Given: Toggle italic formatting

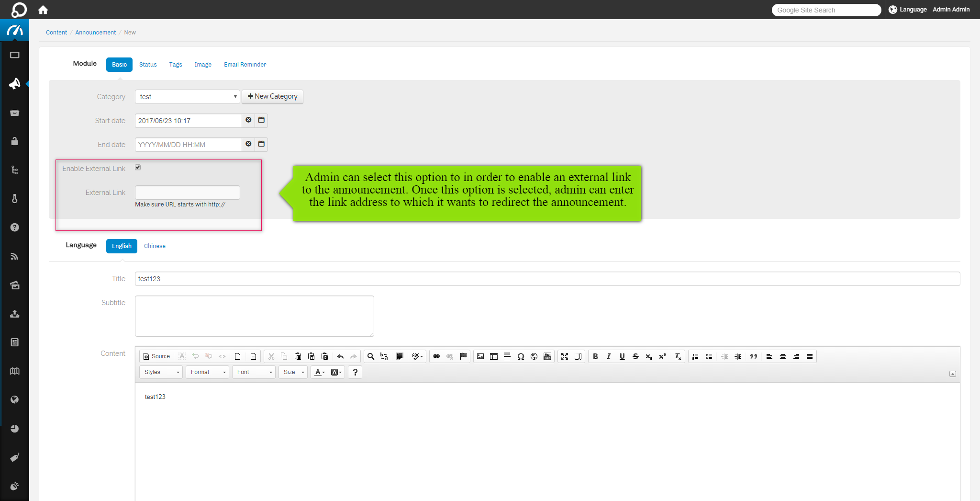Looking at the screenshot, I should click(x=609, y=356).
